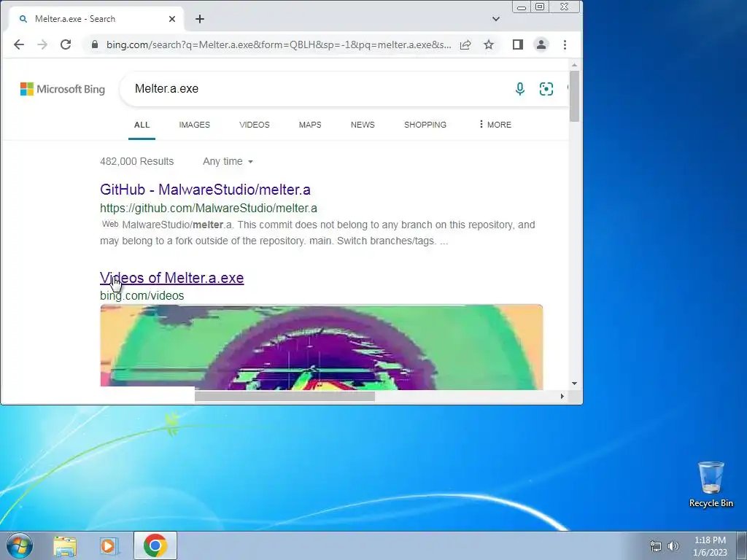Click the taskbar clock showing 1:18 PM
The image size is (747, 560).
[710, 546]
